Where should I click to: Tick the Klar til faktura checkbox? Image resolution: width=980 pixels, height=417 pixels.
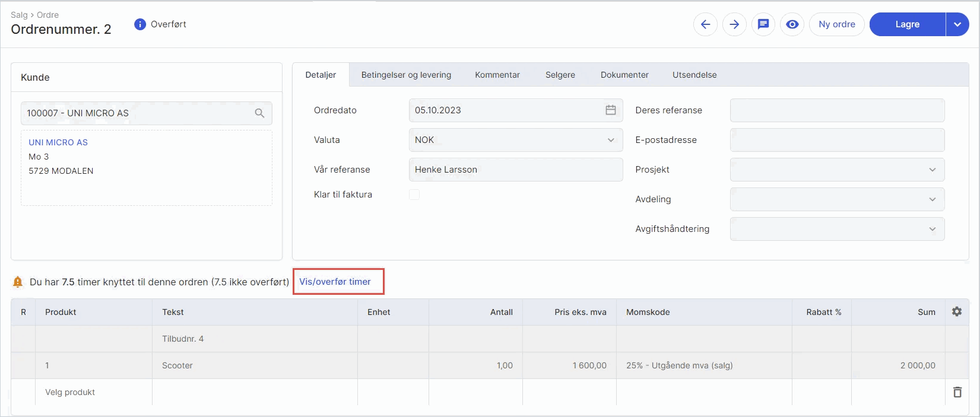click(414, 195)
